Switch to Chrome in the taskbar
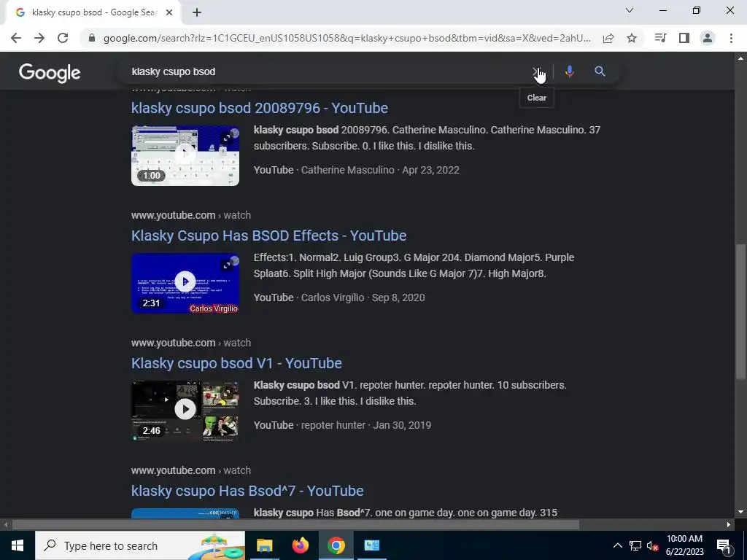Screen dimensions: 747x560 (x=336, y=545)
